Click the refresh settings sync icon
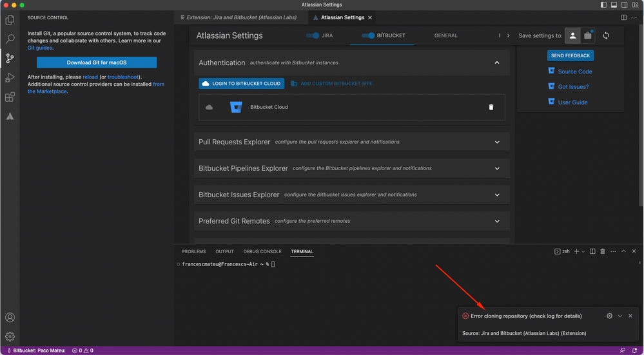644x355 pixels. pos(606,35)
